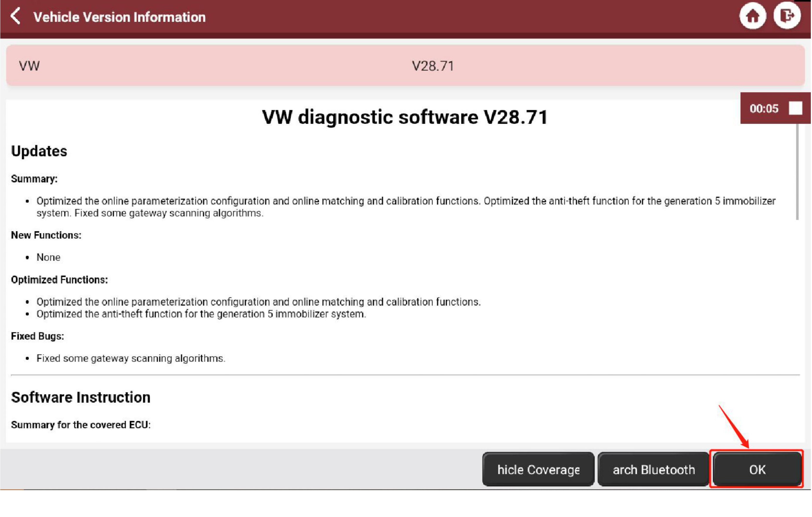Tap the 00:05 recording timer
This screenshot has width=812, height=517.
[x=764, y=108]
